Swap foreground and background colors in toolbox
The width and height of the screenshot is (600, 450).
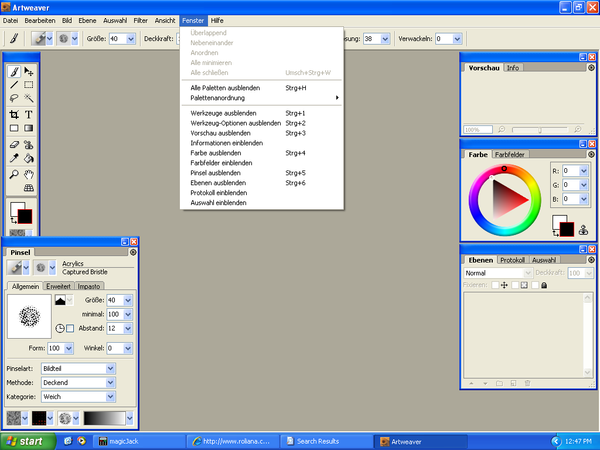pyautogui.click(x=13, y=221)
